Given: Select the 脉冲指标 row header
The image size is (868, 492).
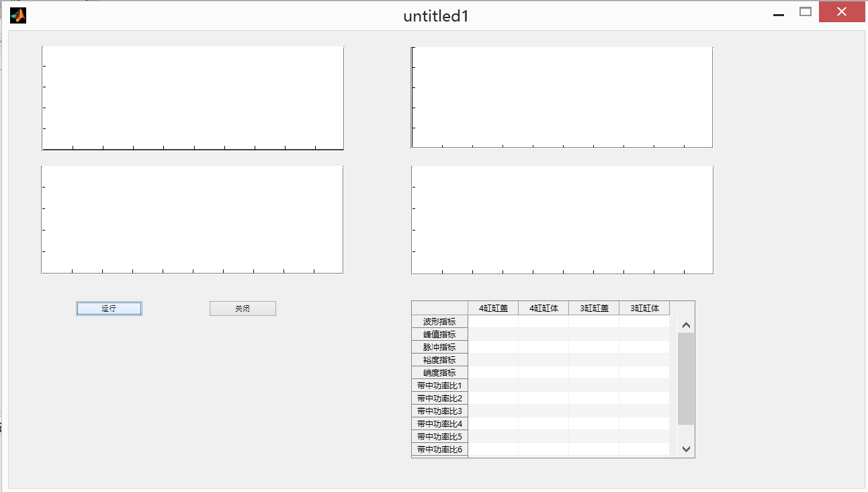Looking at the screenshot, I should point(439,347).
